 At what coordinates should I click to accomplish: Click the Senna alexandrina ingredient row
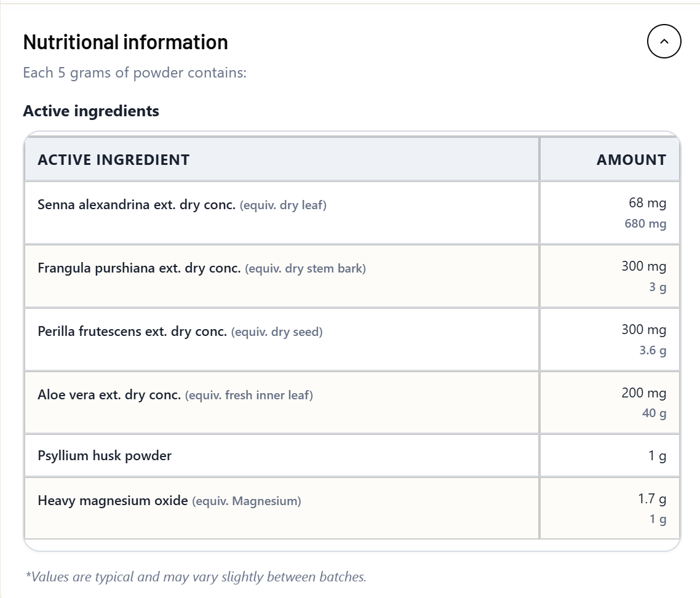pyautogui.click(x=352, y=213)
